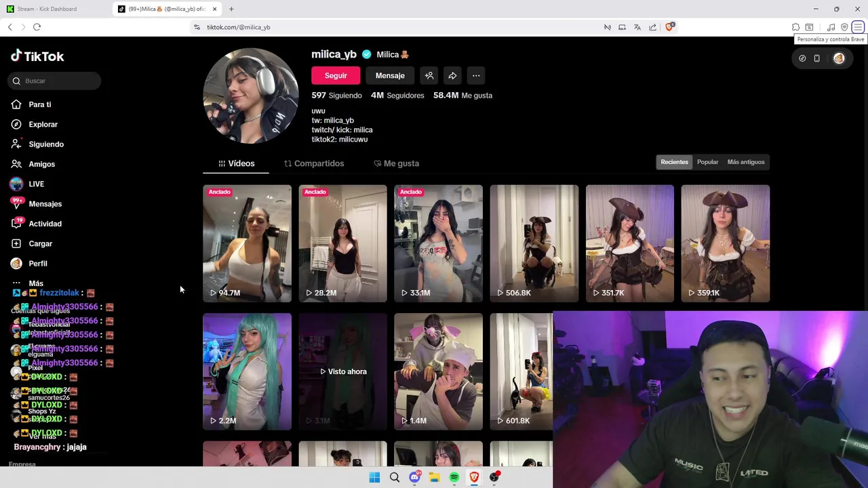The height and width of the screenshot is (488, 868).
Task: Click the milica_yb profile picture
Action: (x=251, y=96)
